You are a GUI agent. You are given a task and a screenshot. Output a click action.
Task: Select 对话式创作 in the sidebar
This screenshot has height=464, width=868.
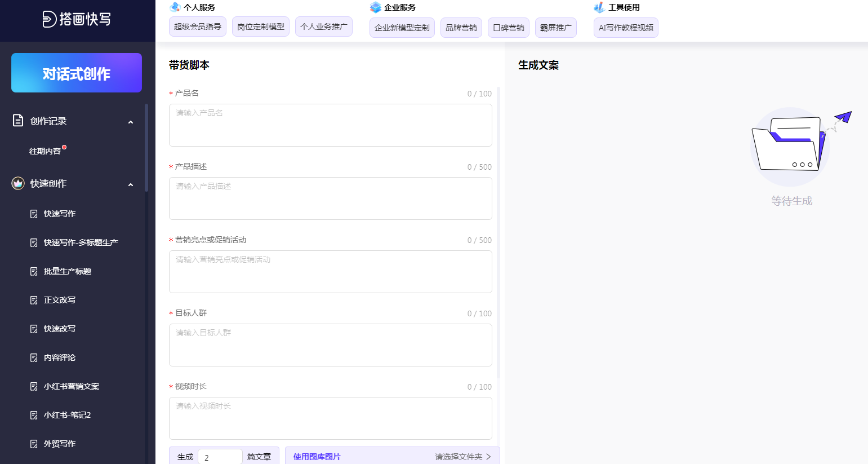(x=76, y=73)
